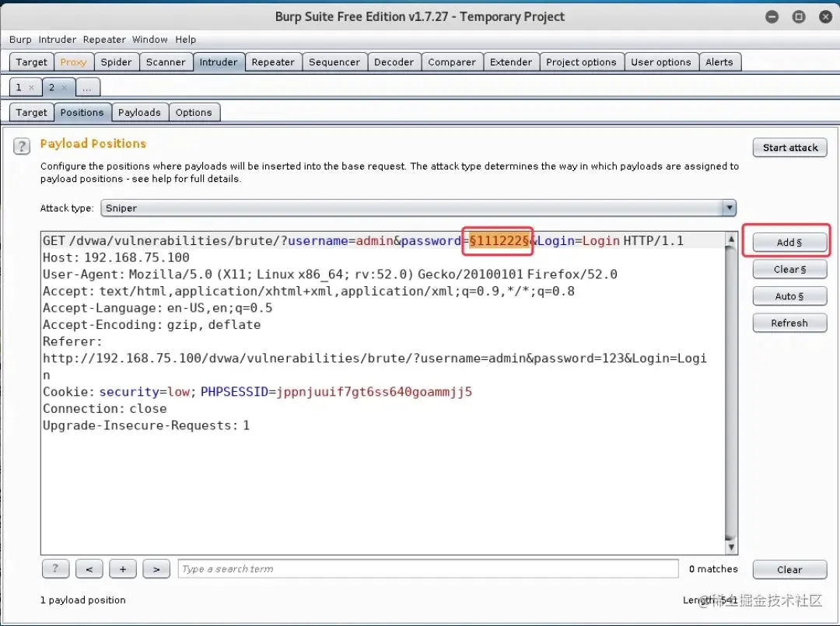
Task: Click the search term input field
Action: click(428, 568)
